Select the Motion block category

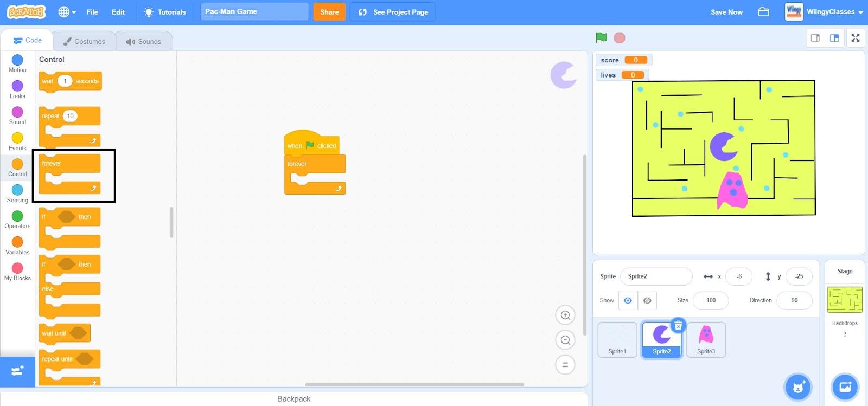pos(17,63)
